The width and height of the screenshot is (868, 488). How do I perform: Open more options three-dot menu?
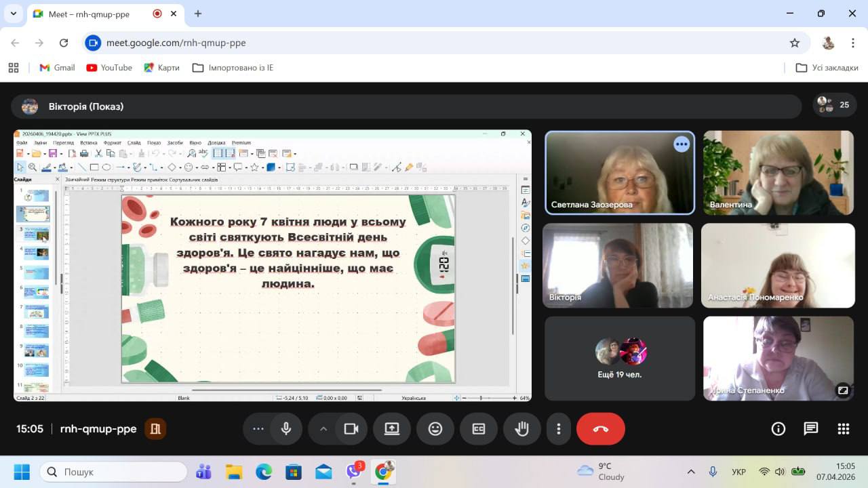pyautogui.click(x=559, y=428)
